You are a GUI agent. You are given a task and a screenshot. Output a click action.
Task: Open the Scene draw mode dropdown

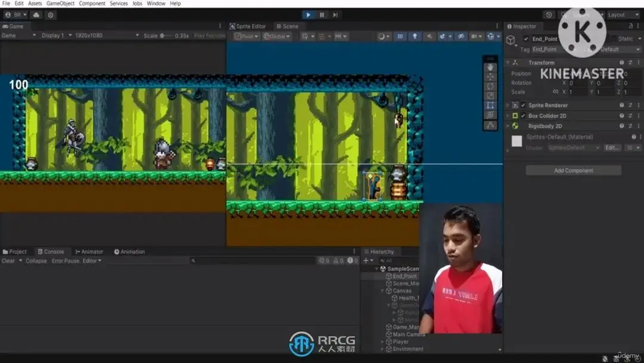click(383, 36)
